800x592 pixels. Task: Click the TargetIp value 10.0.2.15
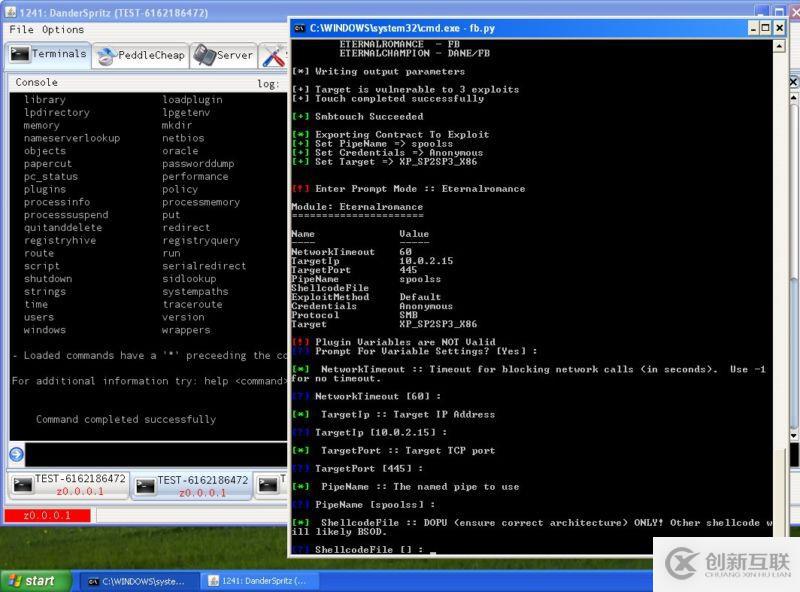pos(426,261)
